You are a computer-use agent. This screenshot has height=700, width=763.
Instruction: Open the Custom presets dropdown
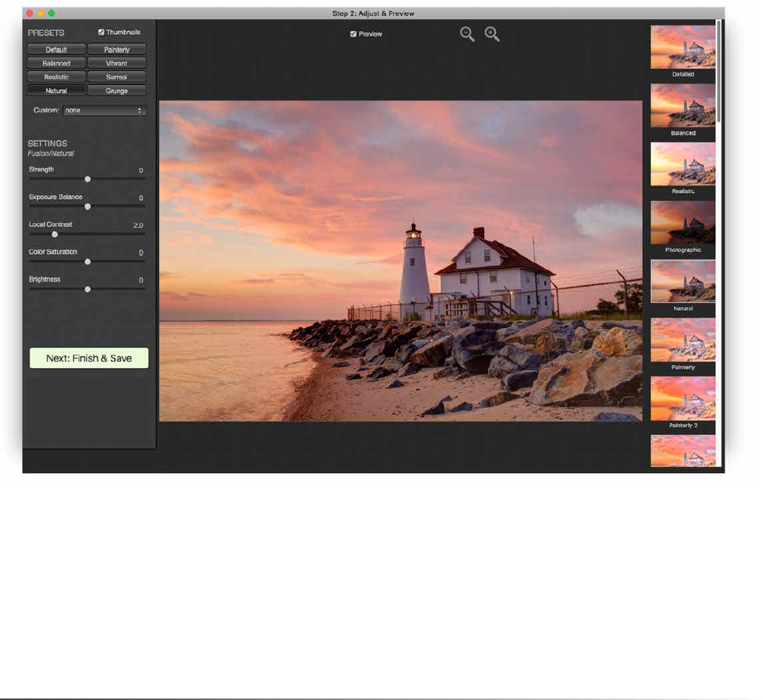click(104, 110)
